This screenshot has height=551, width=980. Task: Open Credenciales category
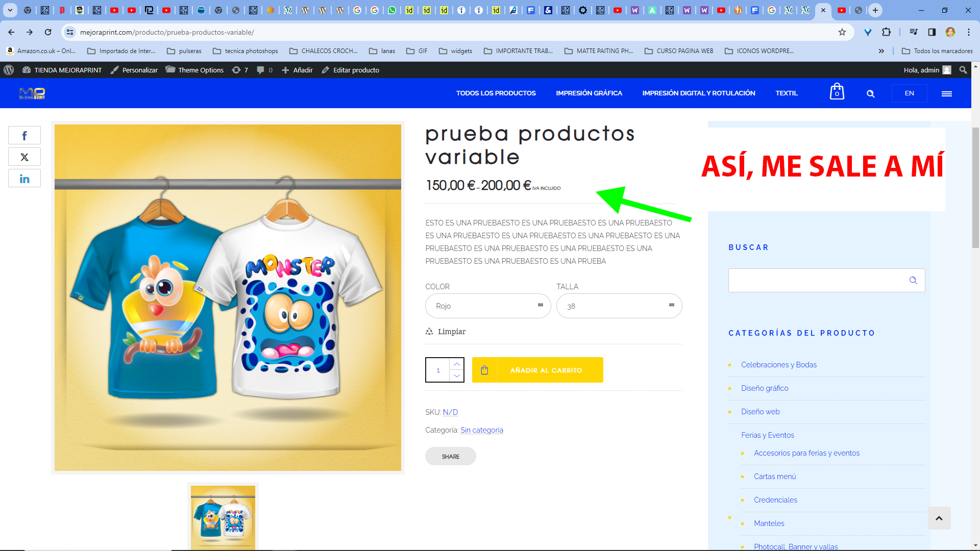(x=775, y=500)
